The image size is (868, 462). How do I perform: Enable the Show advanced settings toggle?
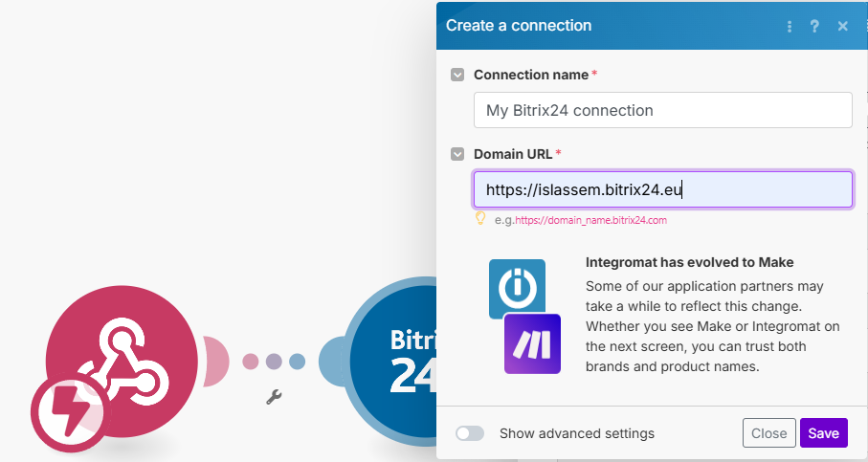point(470,433)
